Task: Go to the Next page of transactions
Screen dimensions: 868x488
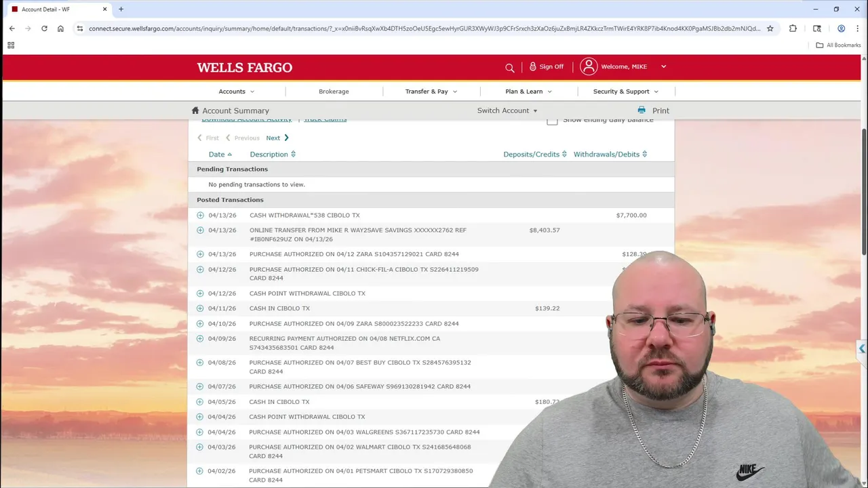Action: (x=277, y=138)
